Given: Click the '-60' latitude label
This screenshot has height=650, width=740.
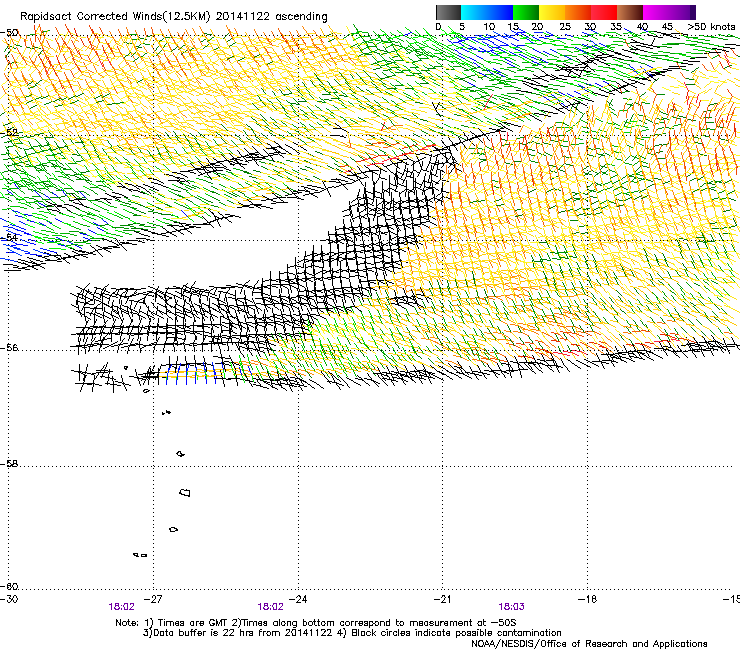Looking at the screenshot, I should pos(10,586).
